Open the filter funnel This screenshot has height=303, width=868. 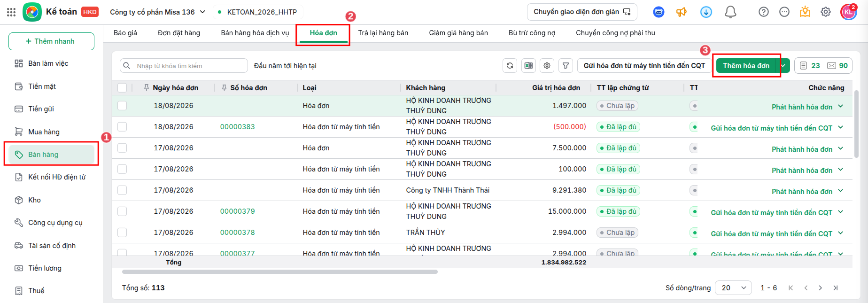click(566, 66)
